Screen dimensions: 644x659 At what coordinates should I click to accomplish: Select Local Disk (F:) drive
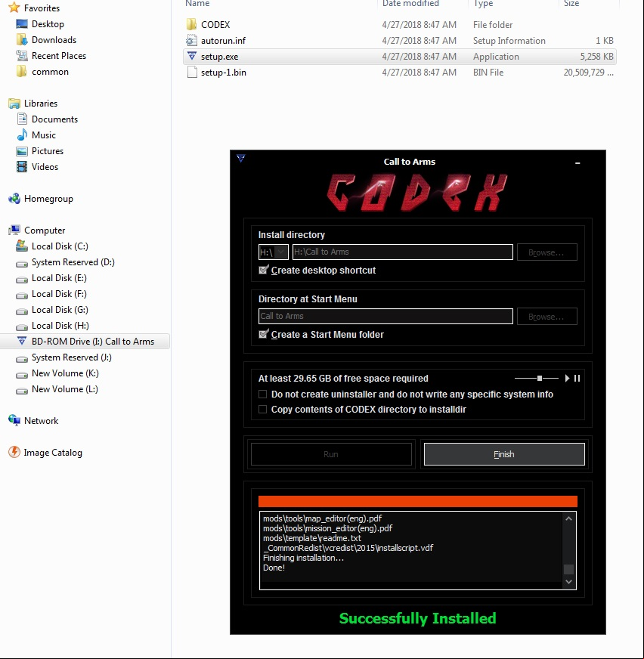(x=51, y=294)
